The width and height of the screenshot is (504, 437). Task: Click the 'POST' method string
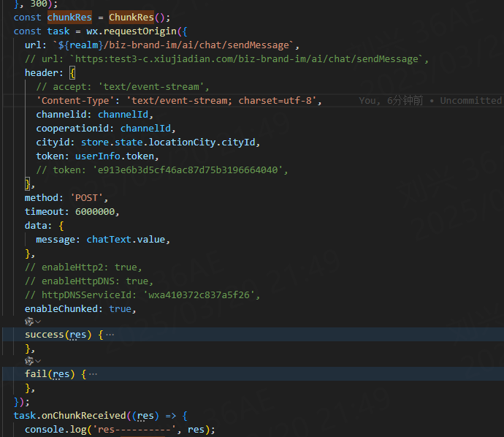86,198
